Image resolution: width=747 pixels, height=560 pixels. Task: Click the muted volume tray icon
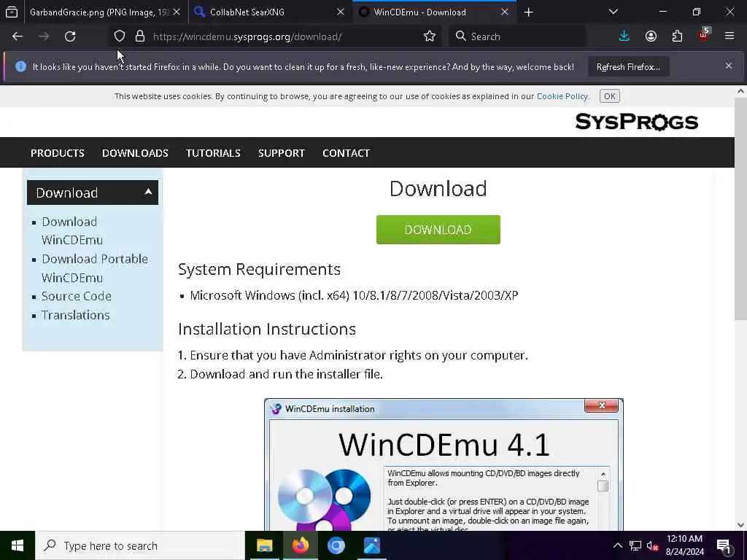(x=653, y=545)
